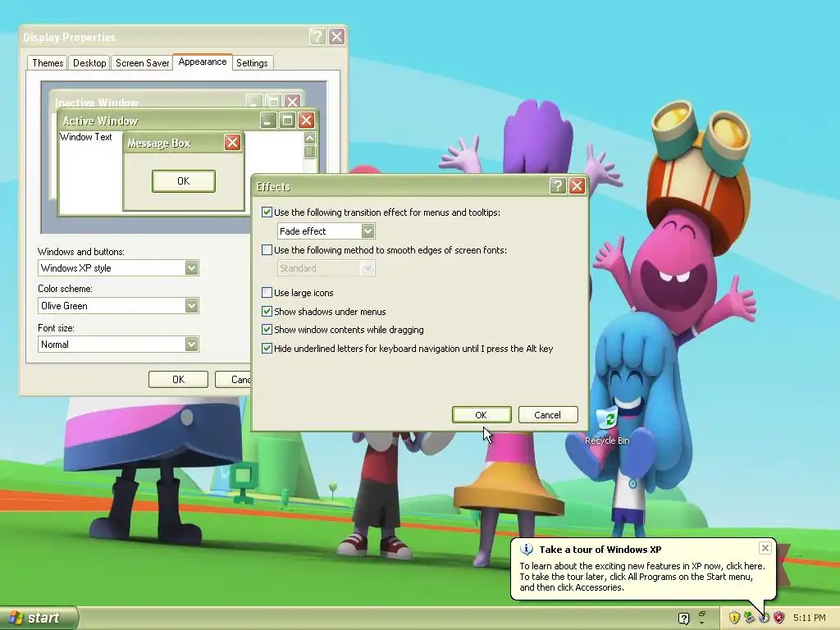
Task: Click the taskbar clock showing 5:11 PM
Action: (810, 618)
